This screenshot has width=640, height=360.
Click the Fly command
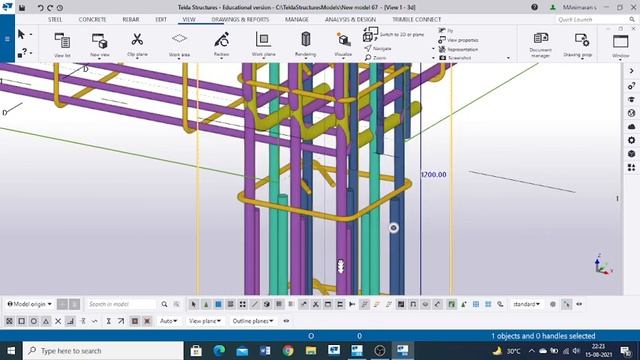pyautogui.click(x=446, y=31)
